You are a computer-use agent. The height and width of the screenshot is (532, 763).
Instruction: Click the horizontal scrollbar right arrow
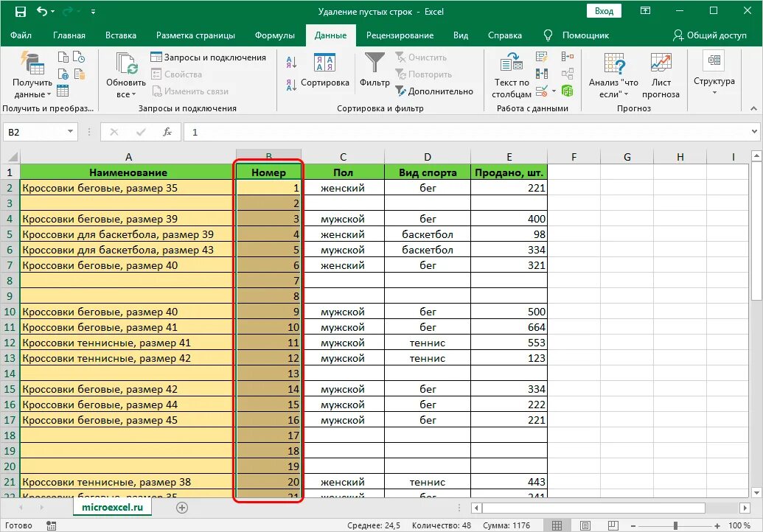pyautogui.click(x=745, y=508)
